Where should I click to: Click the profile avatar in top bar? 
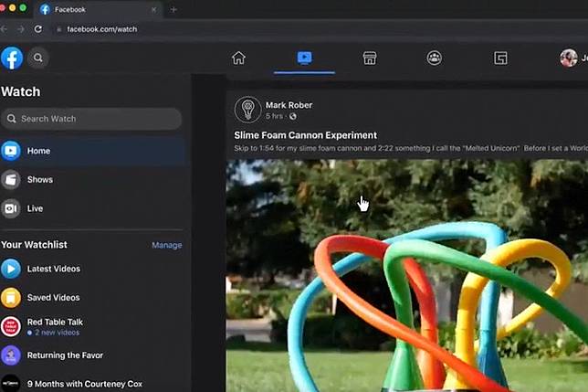pyautogui.click(x=568, y=58)
